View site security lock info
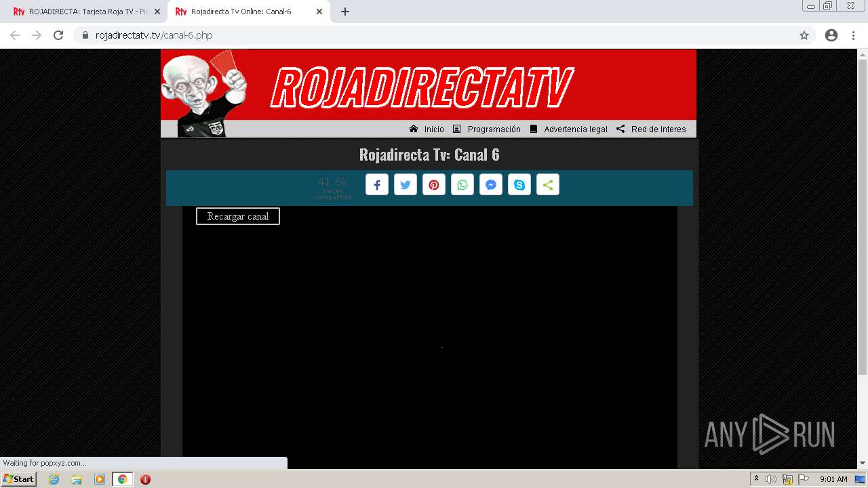868x488 pixels. [85, 35]
